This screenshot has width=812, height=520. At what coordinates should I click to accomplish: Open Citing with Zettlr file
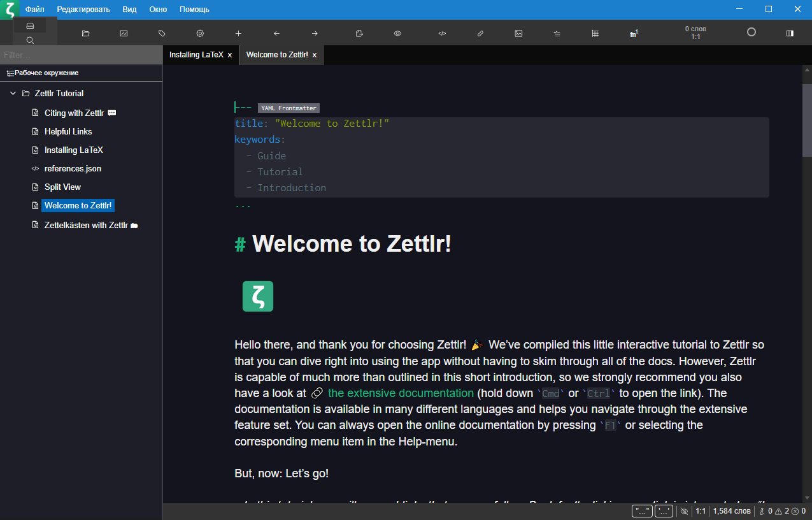coord(74,113)
